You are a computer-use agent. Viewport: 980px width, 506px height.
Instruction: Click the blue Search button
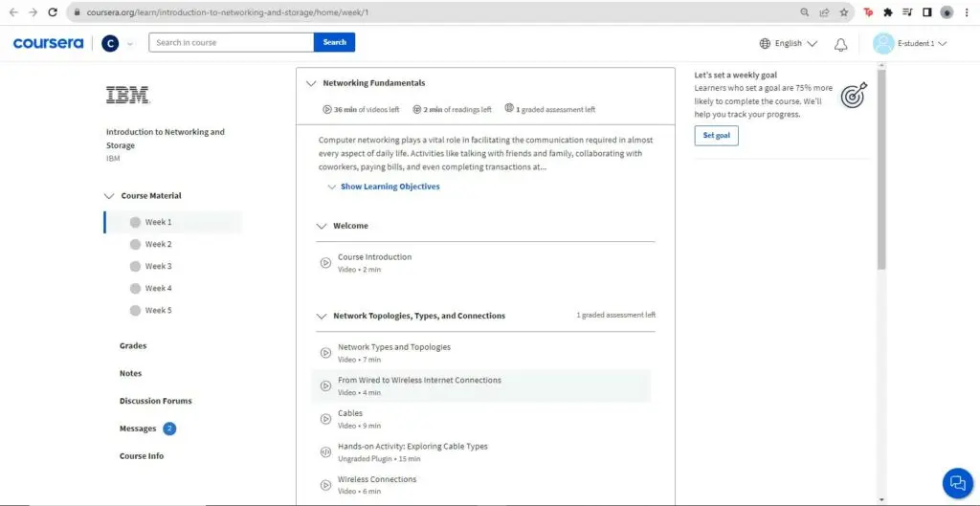334,42
